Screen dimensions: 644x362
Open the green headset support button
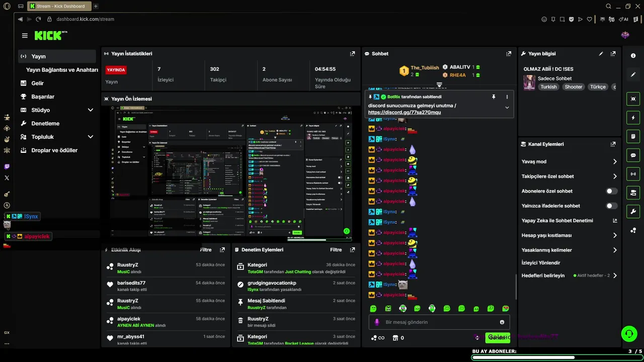click(x=628, y=333)
